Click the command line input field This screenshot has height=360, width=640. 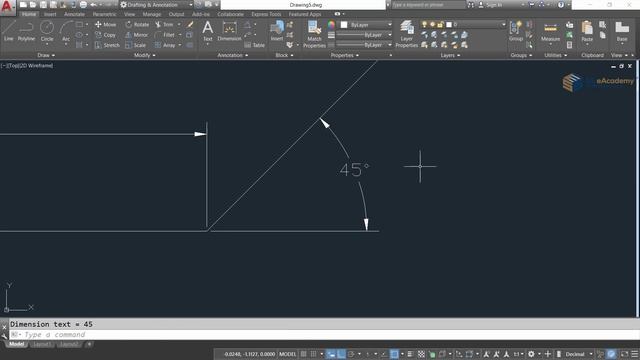pyautogui.click(x=324, y=335)
